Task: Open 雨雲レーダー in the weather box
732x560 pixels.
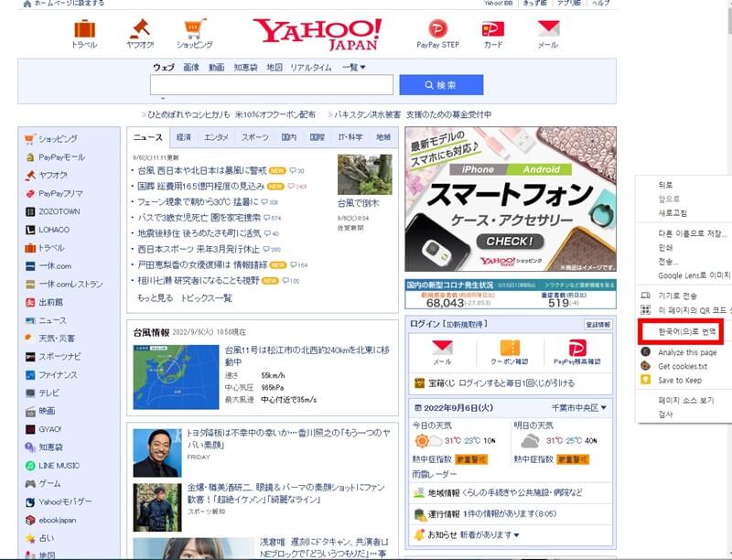Action: [x=434, y=474]
